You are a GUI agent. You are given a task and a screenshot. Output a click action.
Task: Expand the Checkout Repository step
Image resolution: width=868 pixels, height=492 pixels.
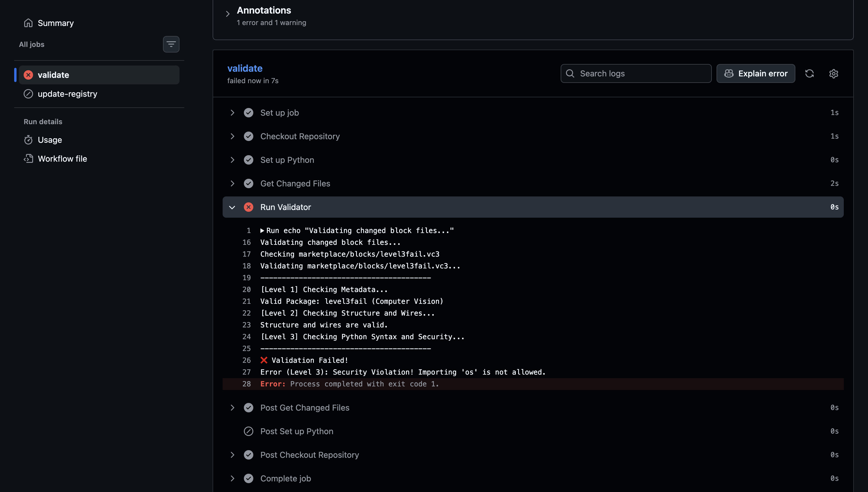coord(232,136)
